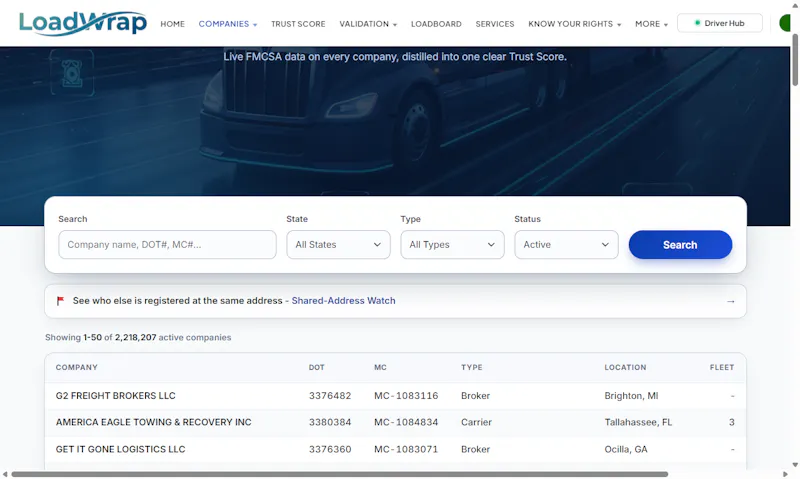This screenshot has width=800, height=479.
Task: Click the scroll down arrow of vertical scrollbar
Action: pyautogui.click(x=795, y=465)
